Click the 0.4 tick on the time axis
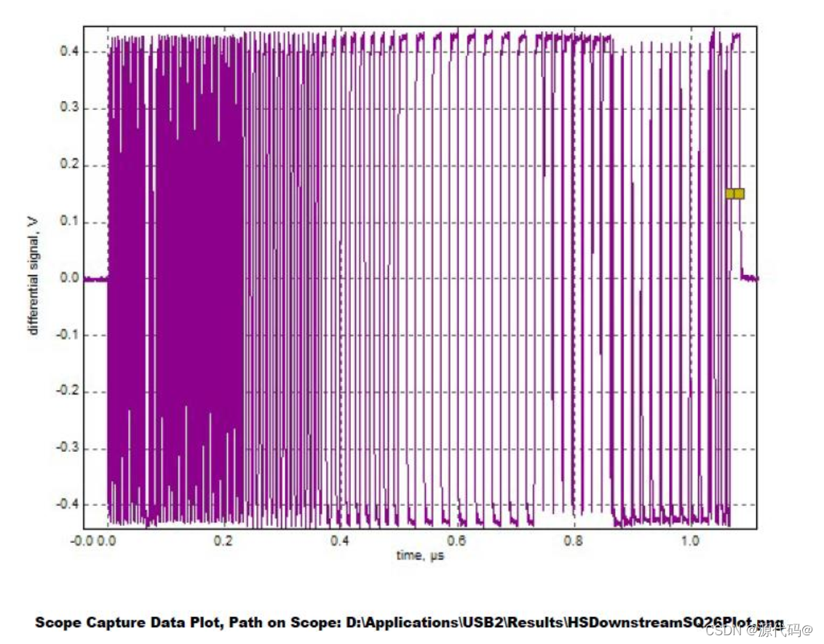This screenshot has width=824, height=644. pos(340,541)
